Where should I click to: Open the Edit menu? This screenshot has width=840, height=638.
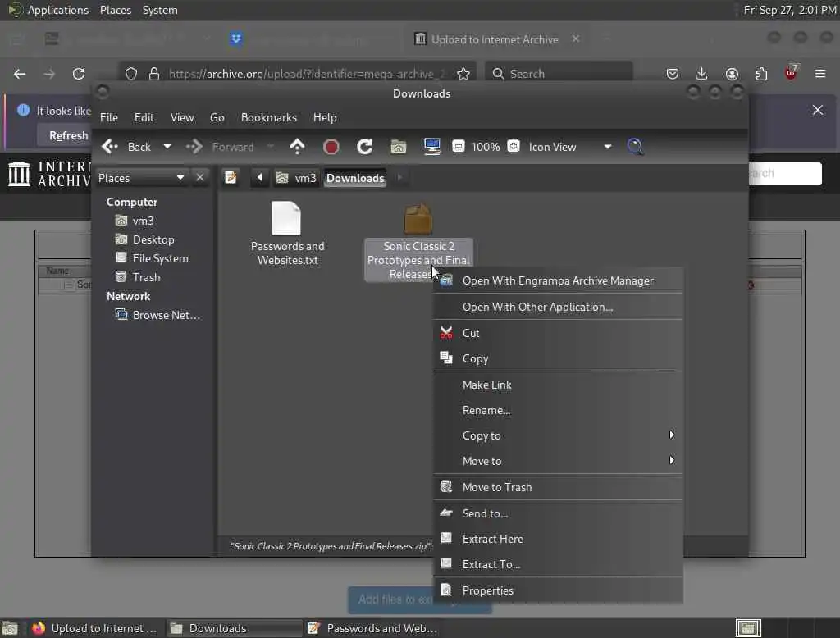pyautogui.click(x=144, y=117)
